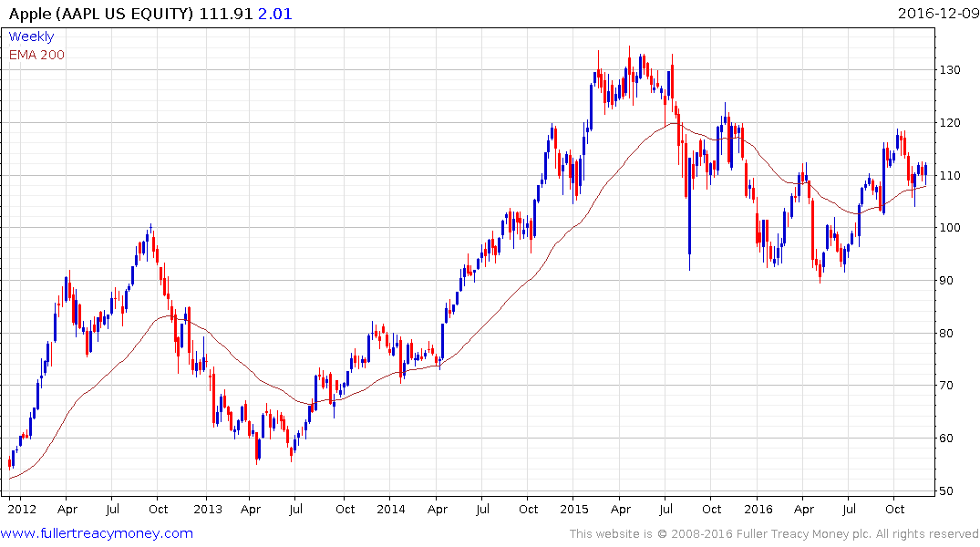
Task: Open the www.fullertreacymoney.com link
Action: click(97, 533)
